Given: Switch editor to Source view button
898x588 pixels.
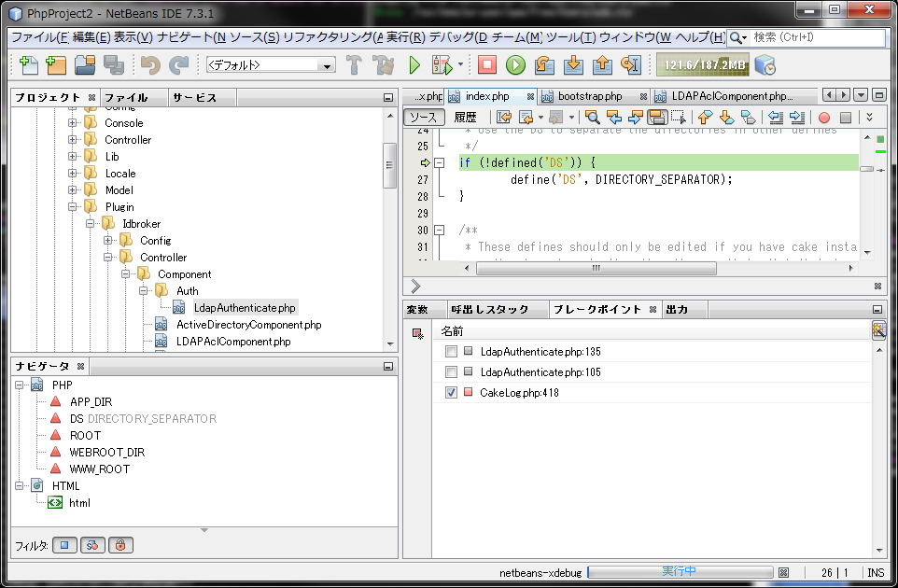Looking at the screenshot, I should [424, 118].
